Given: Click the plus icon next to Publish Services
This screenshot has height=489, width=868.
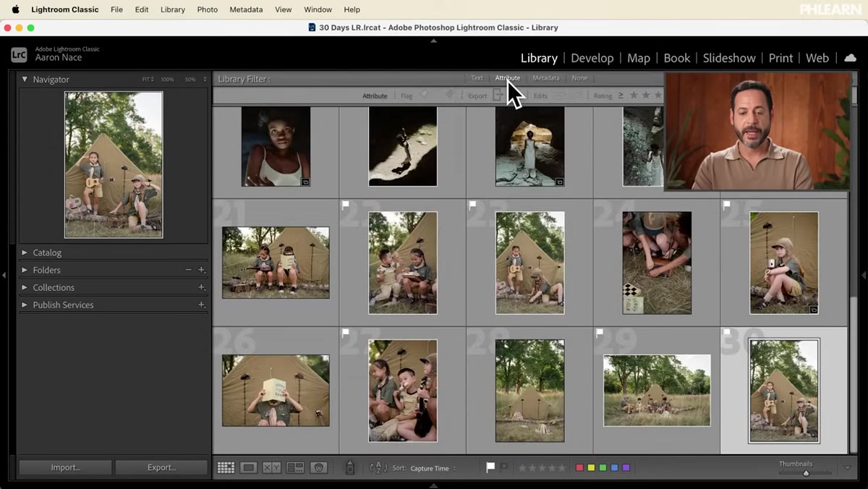Looking at the screenshot, I should [x=202, y=305].
